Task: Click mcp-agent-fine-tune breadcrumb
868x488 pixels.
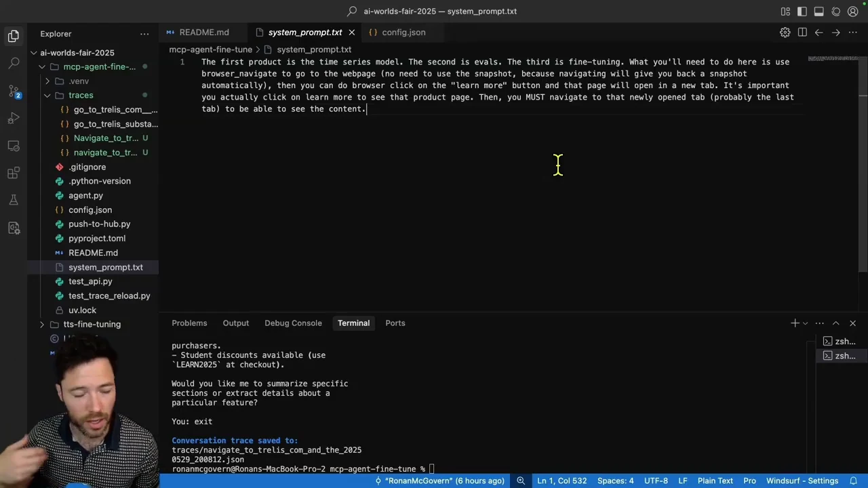Action: (x=210, y=49)
